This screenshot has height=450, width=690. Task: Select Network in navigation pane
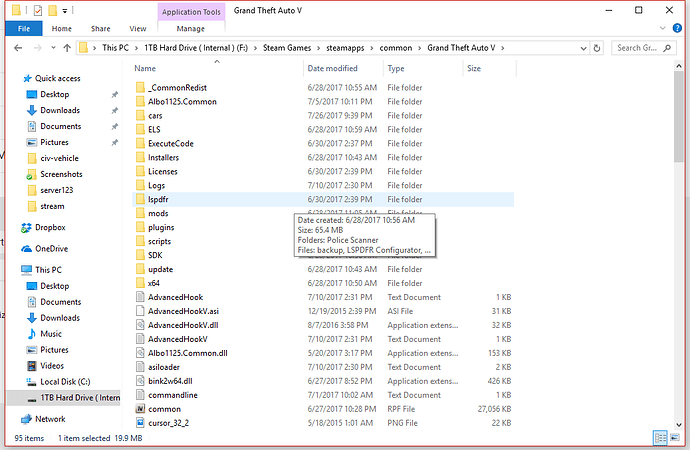(x=50, y=419)
